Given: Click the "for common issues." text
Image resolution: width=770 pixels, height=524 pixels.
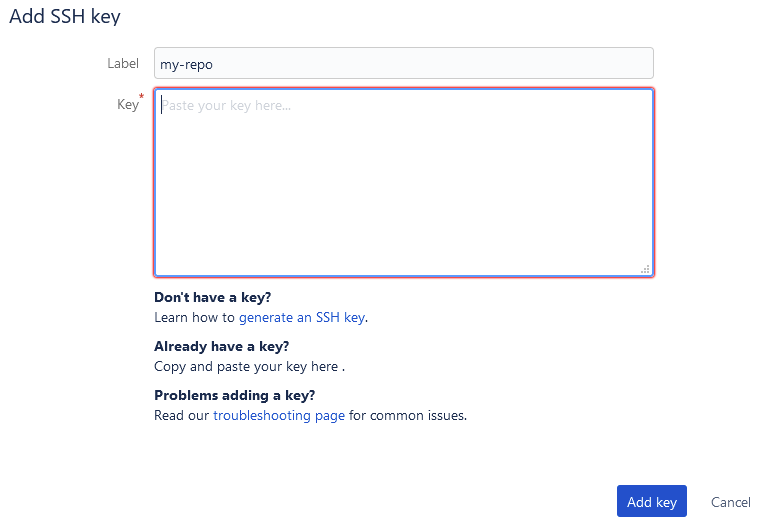Looking at the screenshot, I should click(x=408, y=415).
